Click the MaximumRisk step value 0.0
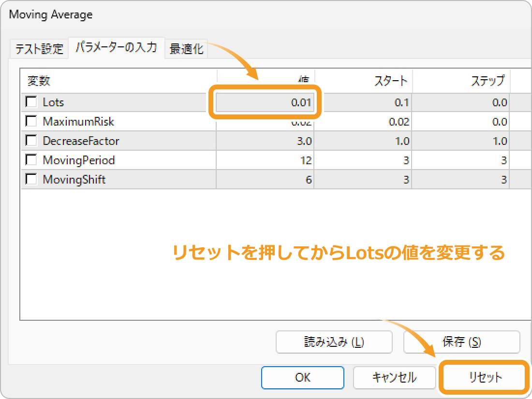Viewport: 532px width, 399px height. pos(461,122)
